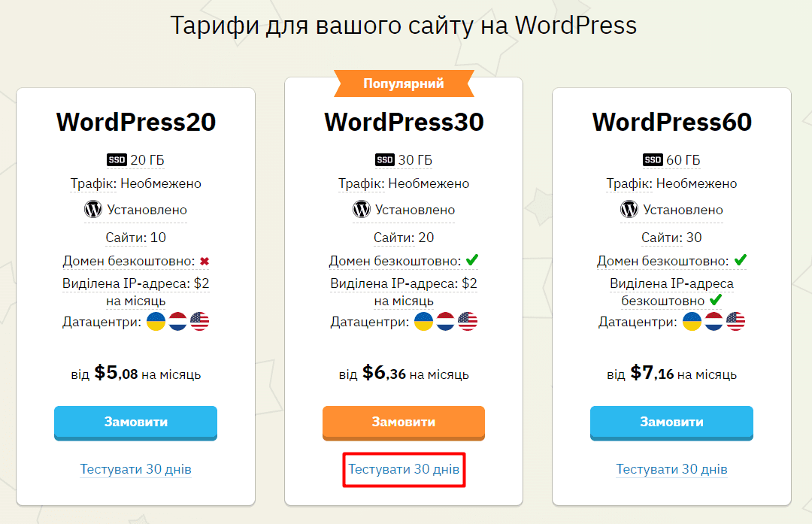Click the '$7,16' monthly price
Screen dimensions: 812x524
click(x=652, y=373)
